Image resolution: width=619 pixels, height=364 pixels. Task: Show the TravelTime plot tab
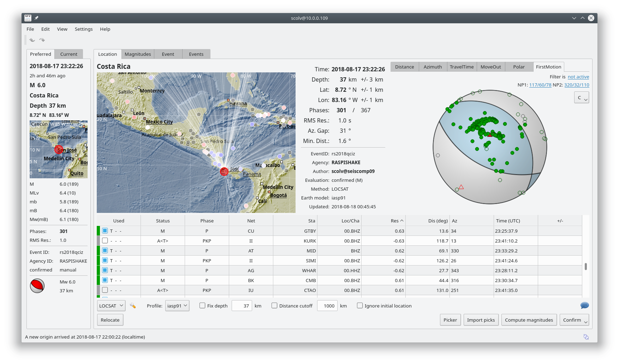click(x=462, y=67)
